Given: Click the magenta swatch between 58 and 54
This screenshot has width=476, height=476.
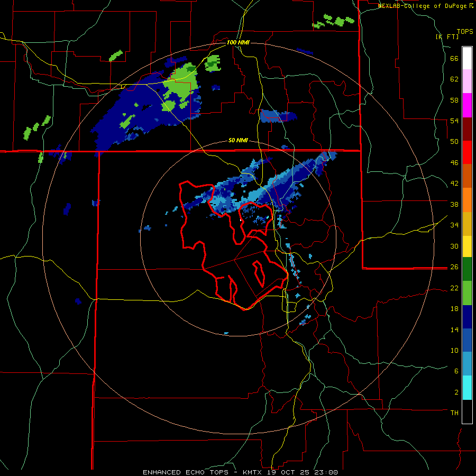Looking at the screenshot, I should click(467, 105).
